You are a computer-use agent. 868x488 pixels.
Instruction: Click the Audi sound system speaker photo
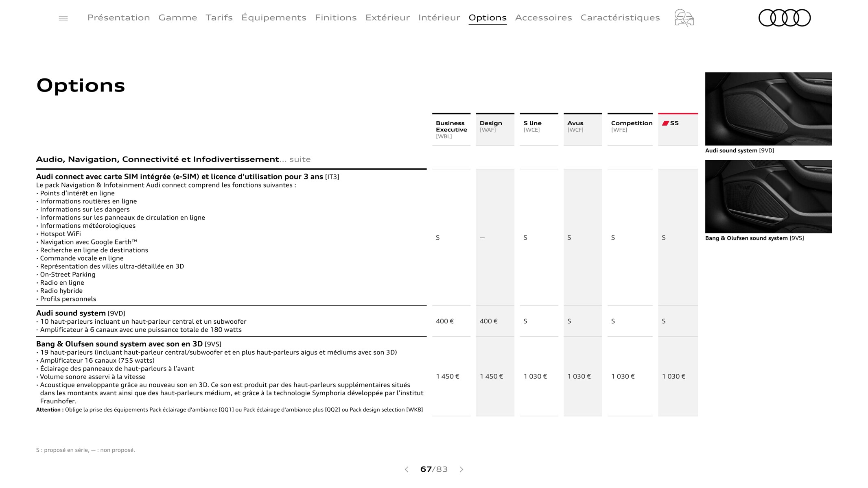[768, 109]
